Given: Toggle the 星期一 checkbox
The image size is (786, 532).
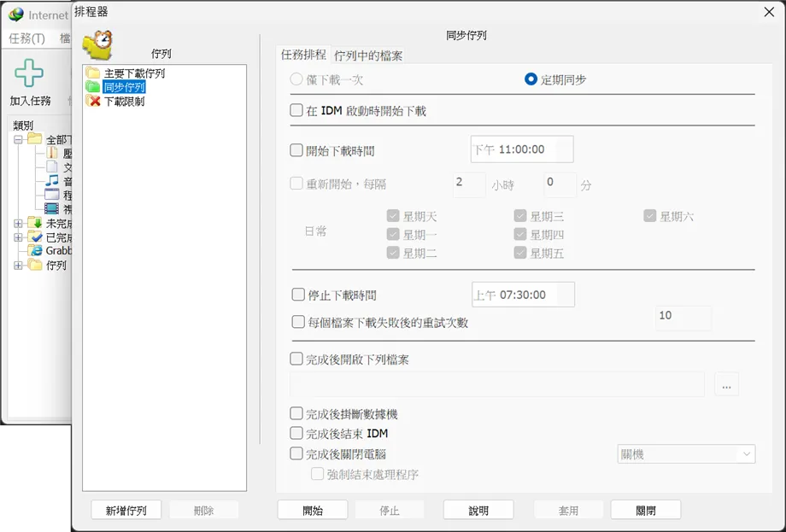Looking at the screenshot, I should coord(393,234).
